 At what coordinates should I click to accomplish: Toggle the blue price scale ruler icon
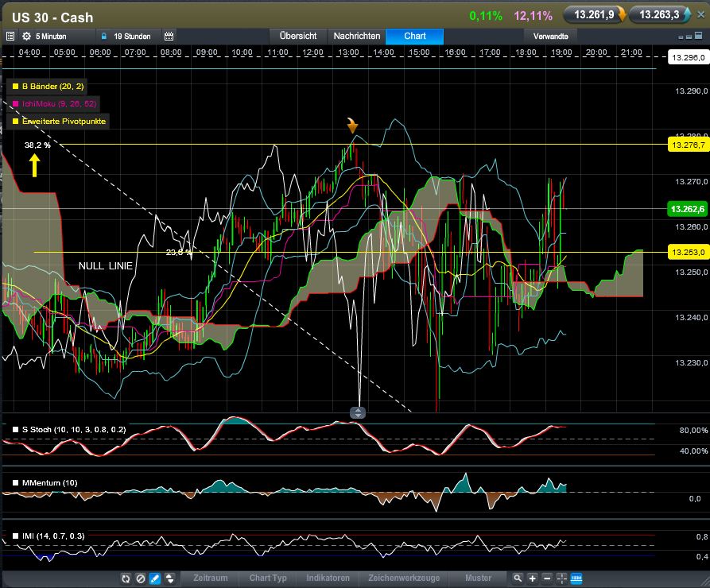click(576, 578)
